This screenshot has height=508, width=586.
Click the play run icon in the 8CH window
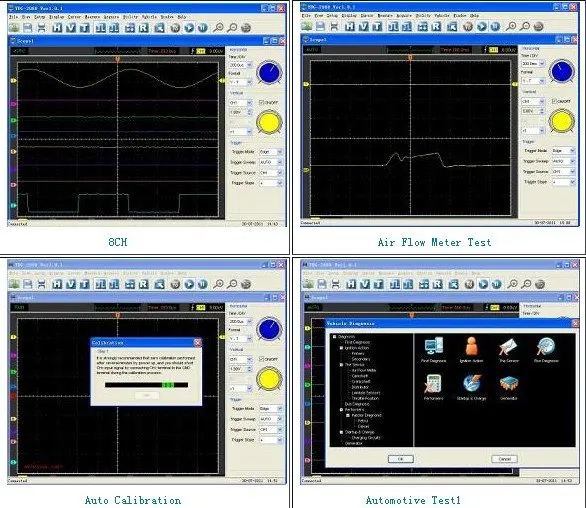[x=189, y=28]
